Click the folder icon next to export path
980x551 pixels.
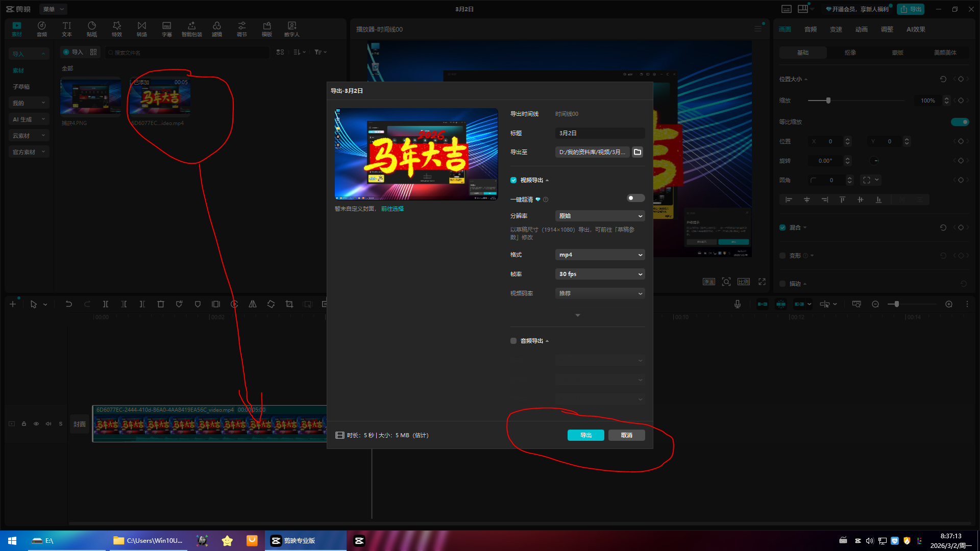tap(637, 152)
